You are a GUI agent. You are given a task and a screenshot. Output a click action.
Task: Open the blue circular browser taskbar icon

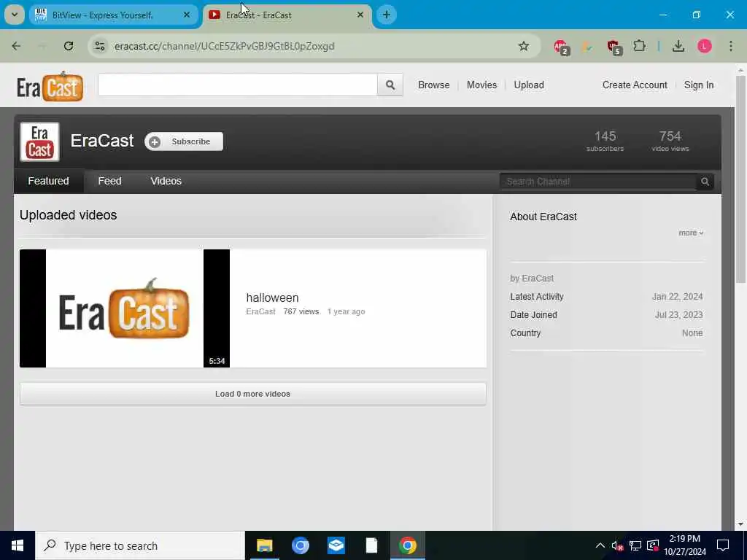point(300,545)
